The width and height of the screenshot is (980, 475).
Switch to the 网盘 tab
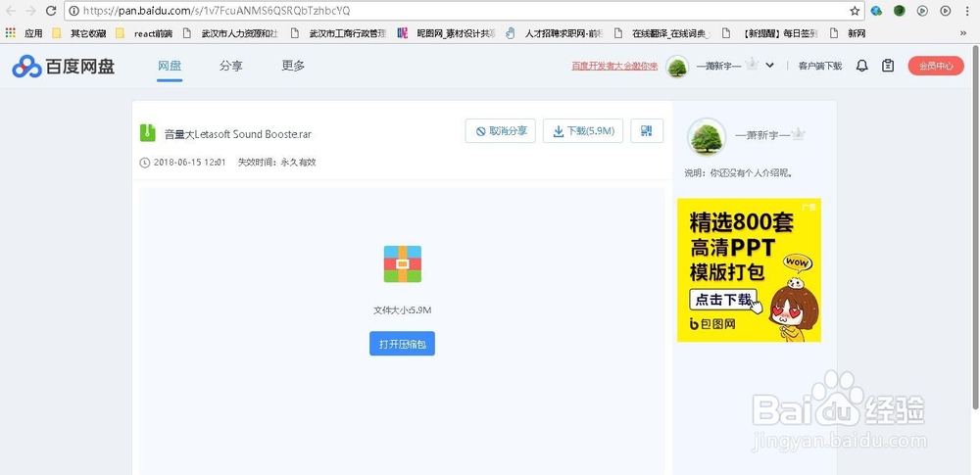(170, 66)
